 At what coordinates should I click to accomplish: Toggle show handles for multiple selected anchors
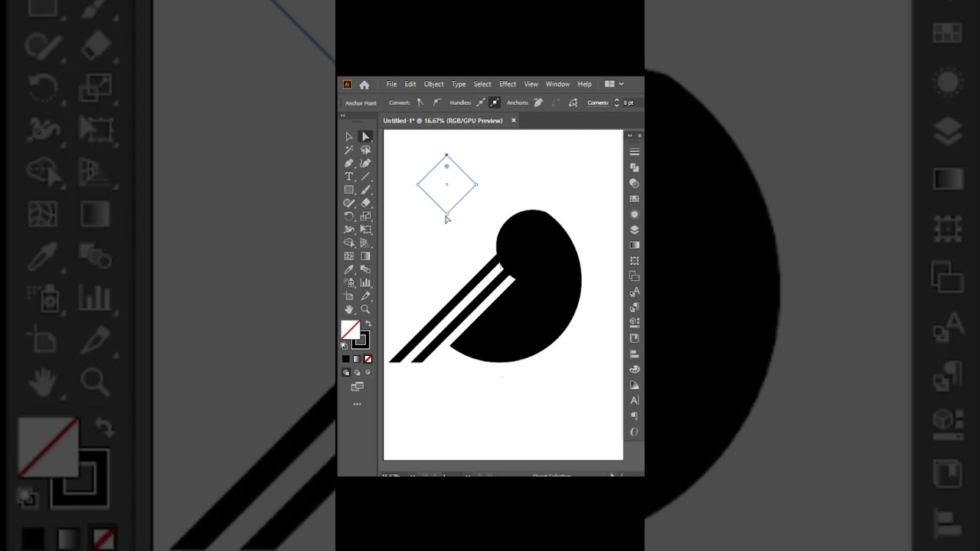click(480, 102)
